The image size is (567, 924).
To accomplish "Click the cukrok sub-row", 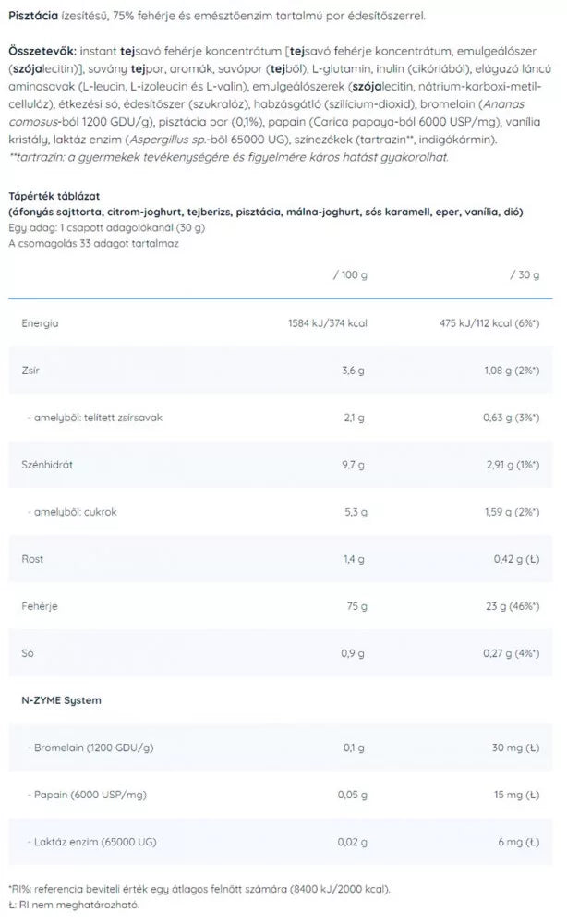I will pyautogui.click(x=280, y=512).
